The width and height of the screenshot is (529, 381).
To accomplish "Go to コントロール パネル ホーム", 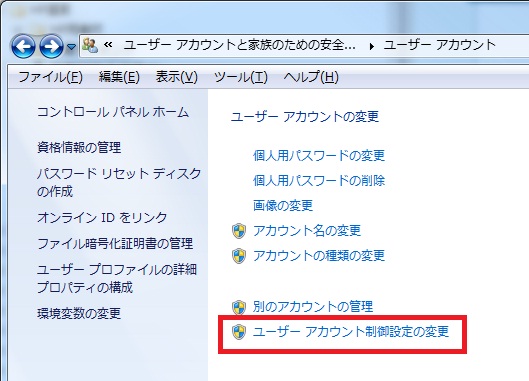I will tap(113, 112).
